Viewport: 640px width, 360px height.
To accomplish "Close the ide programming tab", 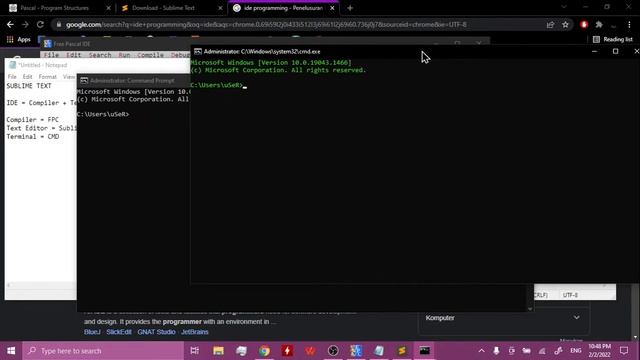I will [x=332, y=8].
